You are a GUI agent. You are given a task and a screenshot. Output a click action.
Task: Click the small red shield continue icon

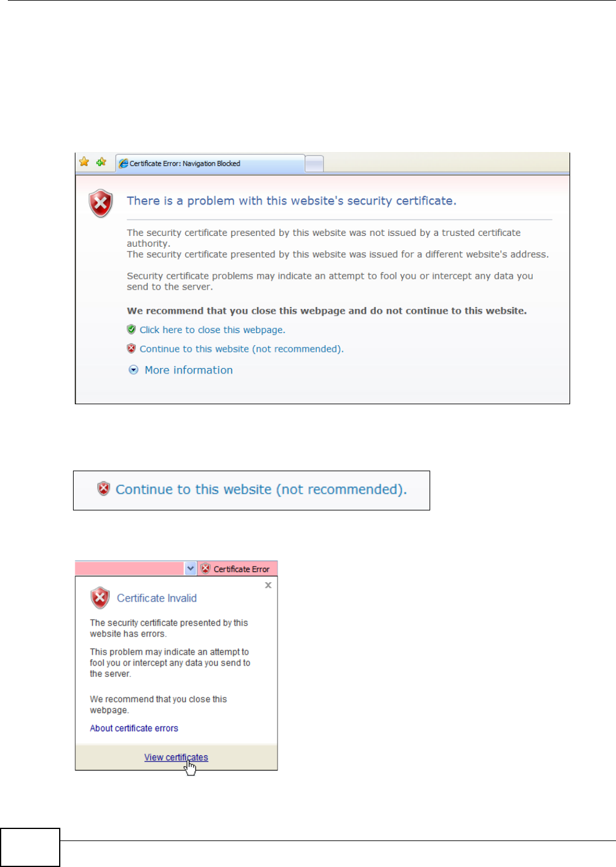point(132,348)
